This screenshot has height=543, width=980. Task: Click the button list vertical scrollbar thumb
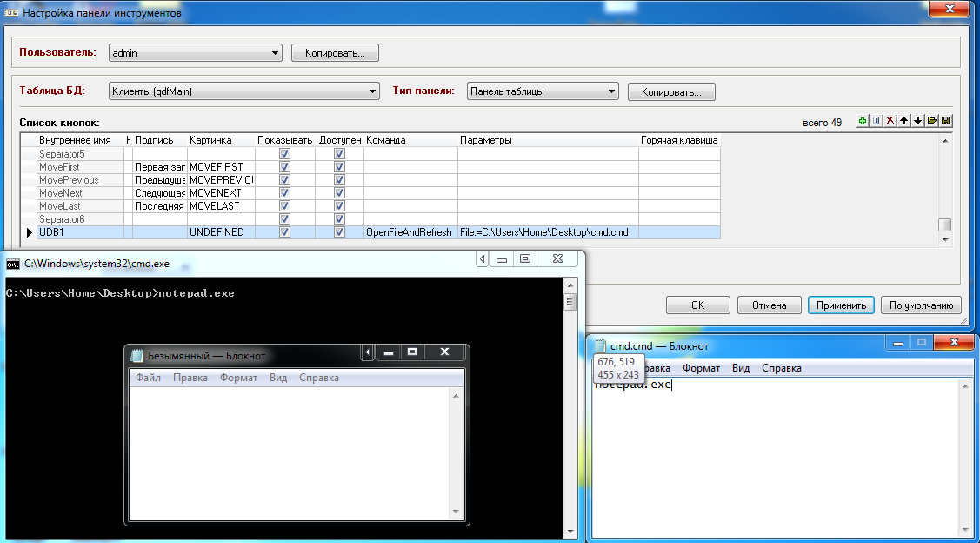point(944,225)
